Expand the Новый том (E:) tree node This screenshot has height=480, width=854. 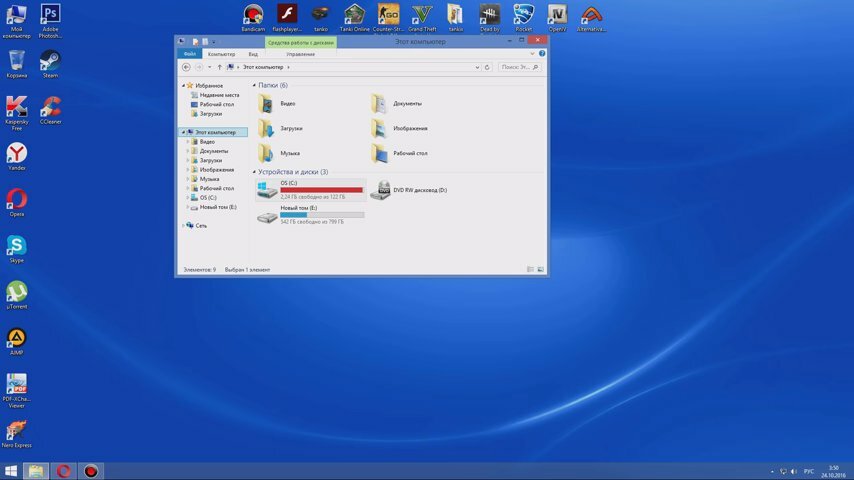pos(188,207)
